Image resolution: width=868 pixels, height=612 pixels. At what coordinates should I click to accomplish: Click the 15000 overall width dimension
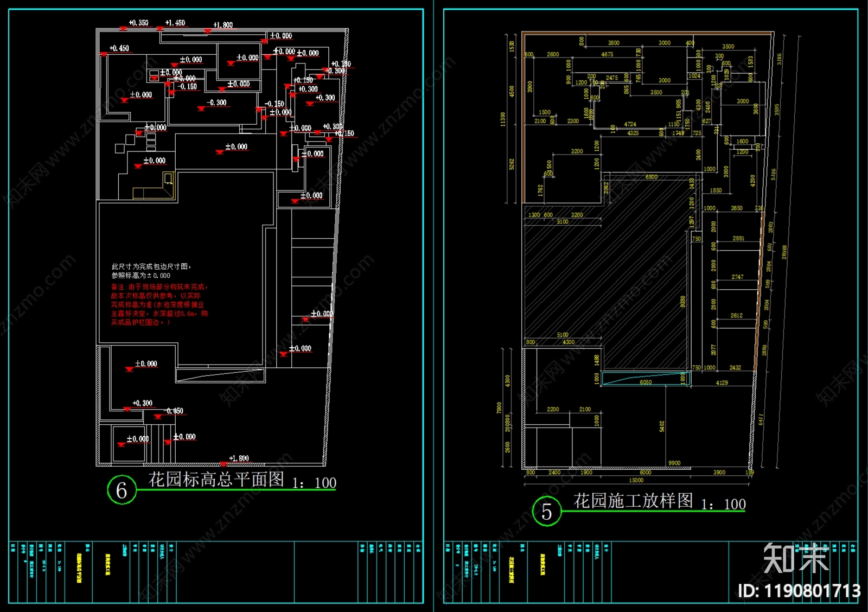(636, 480)
